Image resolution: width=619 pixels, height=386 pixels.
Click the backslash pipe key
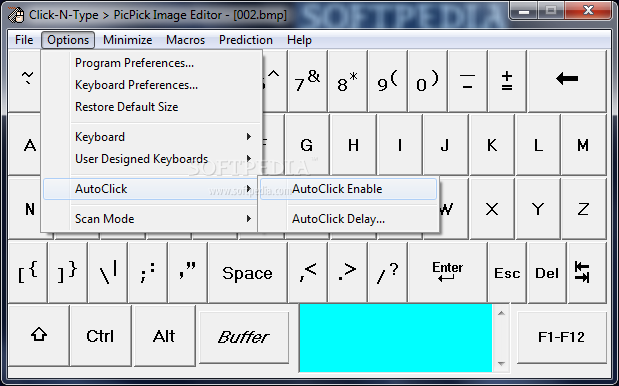click(x=108, y=272)
